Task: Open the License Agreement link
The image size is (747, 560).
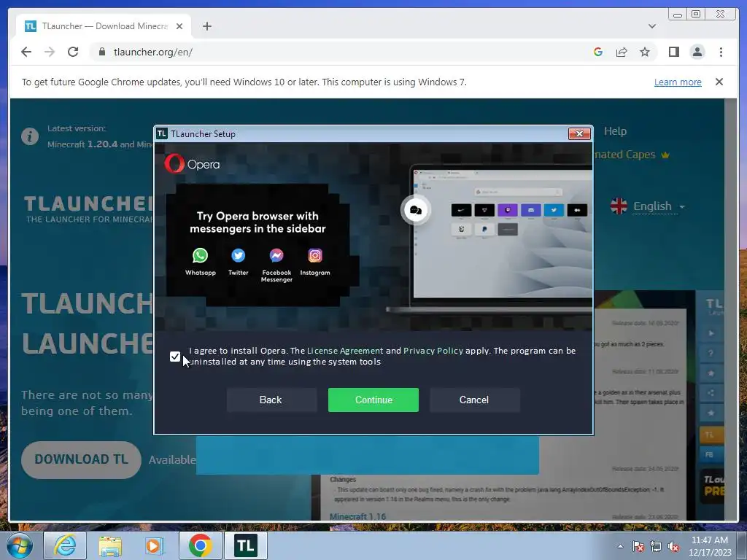Action: pos(345,351)
